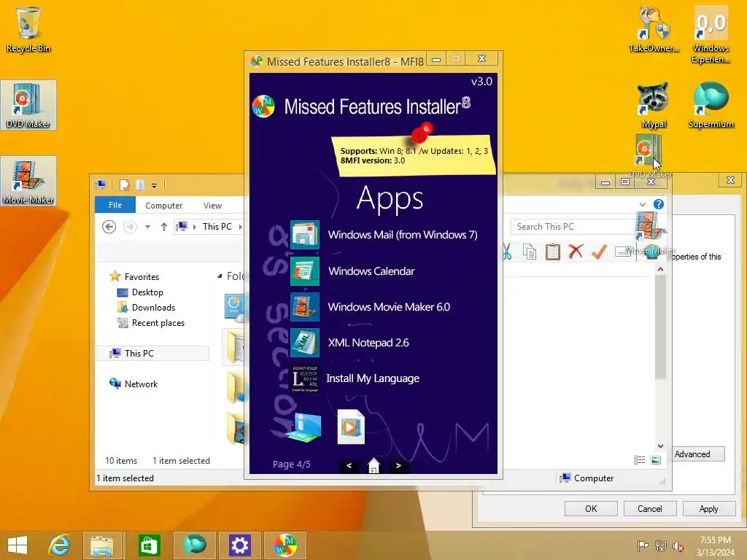Image resolution: width=747 pixels, height=560 pixels.
Task: Click the computer info icon in installer
Action: (x=303, y=427)
